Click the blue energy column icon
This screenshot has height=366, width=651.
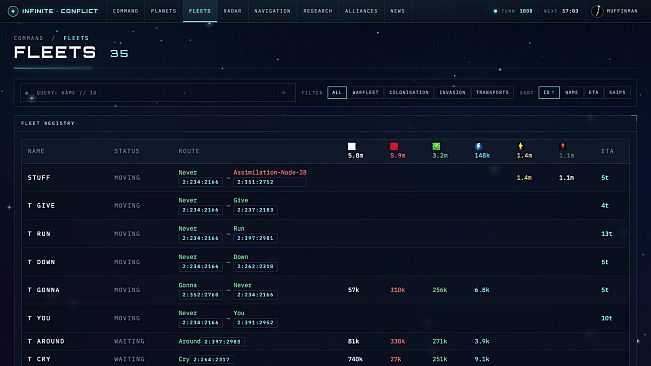[478, 146]
